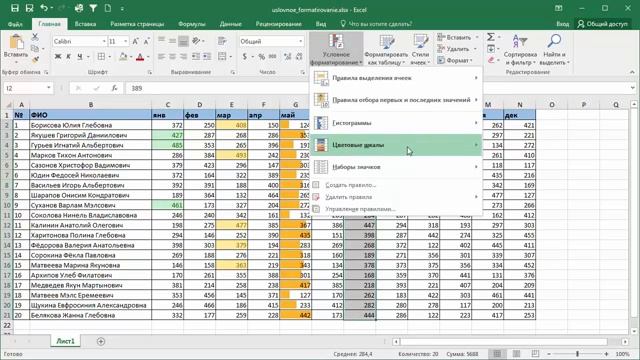Toggle Italic К formatting
The width and height of the screenshot is (640, 360).
pyautogui.click(x=69, y=57)
